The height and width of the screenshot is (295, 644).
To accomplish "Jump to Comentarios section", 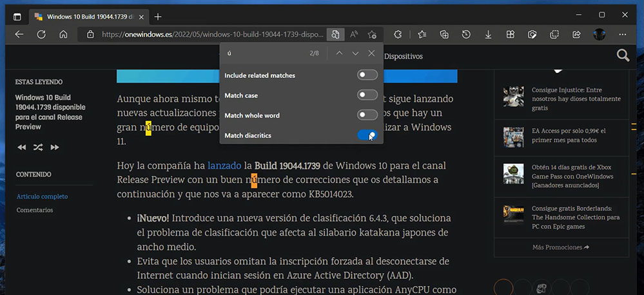I will point(35,210).
